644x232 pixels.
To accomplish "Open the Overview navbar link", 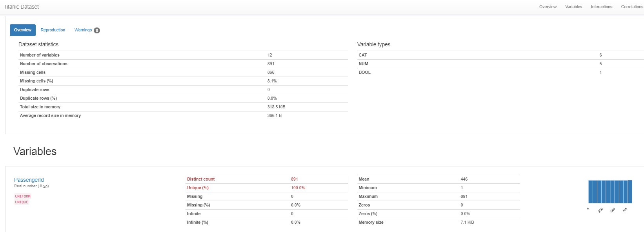I will pos(548,7).
